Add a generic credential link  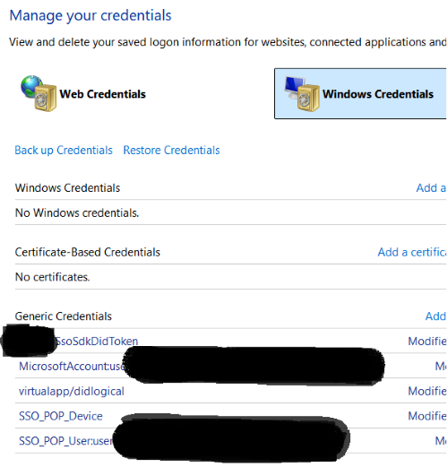click(x=435, y=316)
